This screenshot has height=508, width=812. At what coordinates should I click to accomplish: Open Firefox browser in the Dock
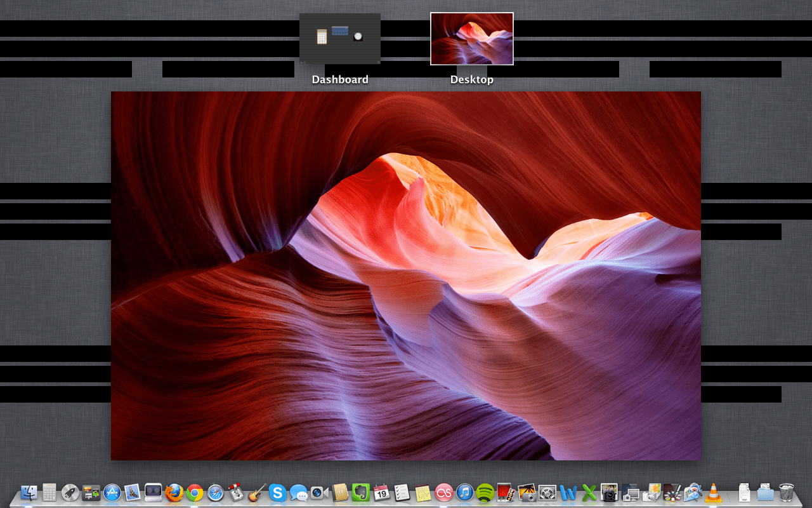point(174,492)
